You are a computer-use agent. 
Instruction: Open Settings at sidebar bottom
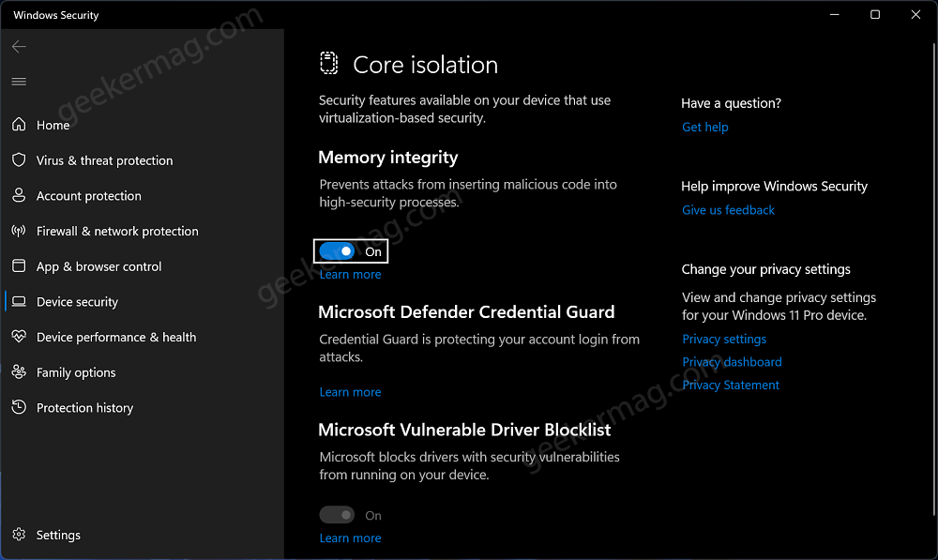58,535
